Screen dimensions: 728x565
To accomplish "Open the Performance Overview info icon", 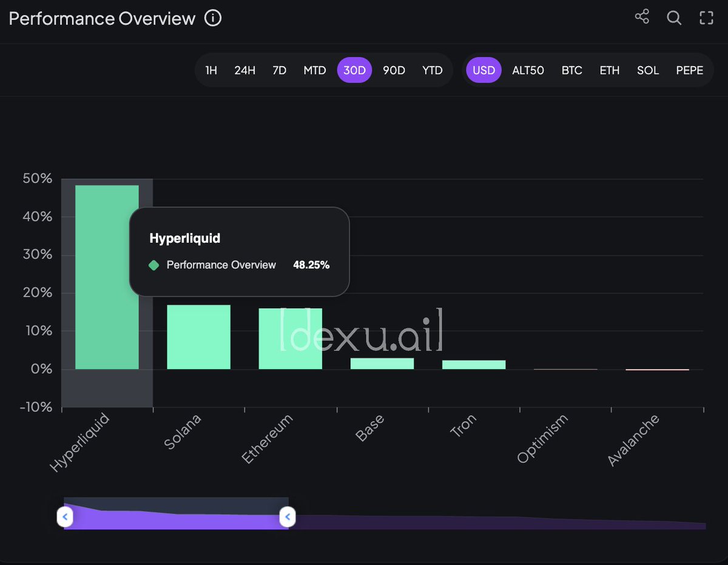I will point(213,18).
